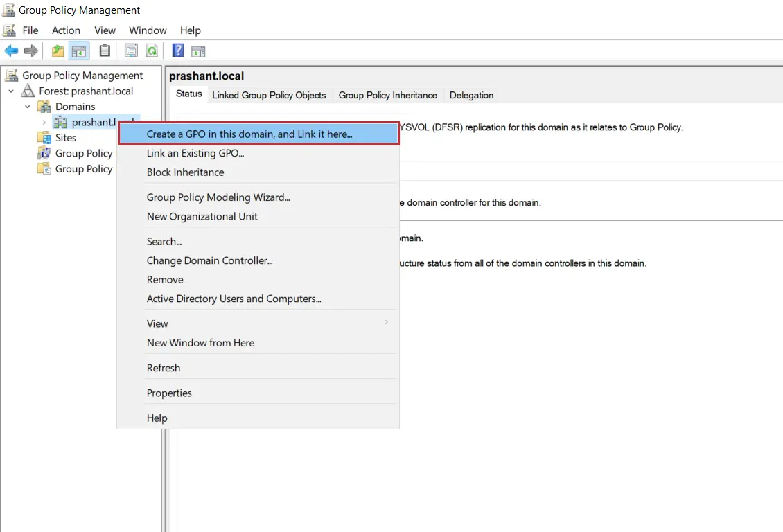
Task: Click the blue Help question mark icon
Action: pyautogui.click(x=178, y=51)
